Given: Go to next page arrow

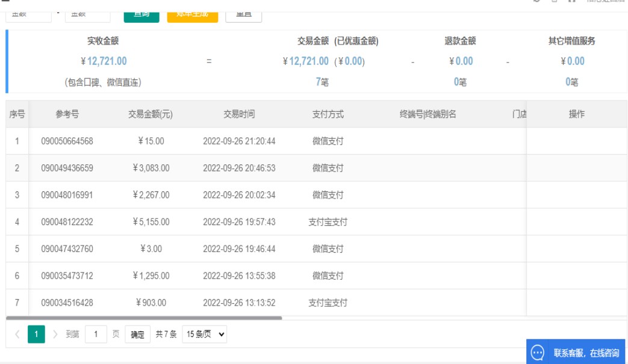Looking at the screenshot, I should (x=55, y=335).
